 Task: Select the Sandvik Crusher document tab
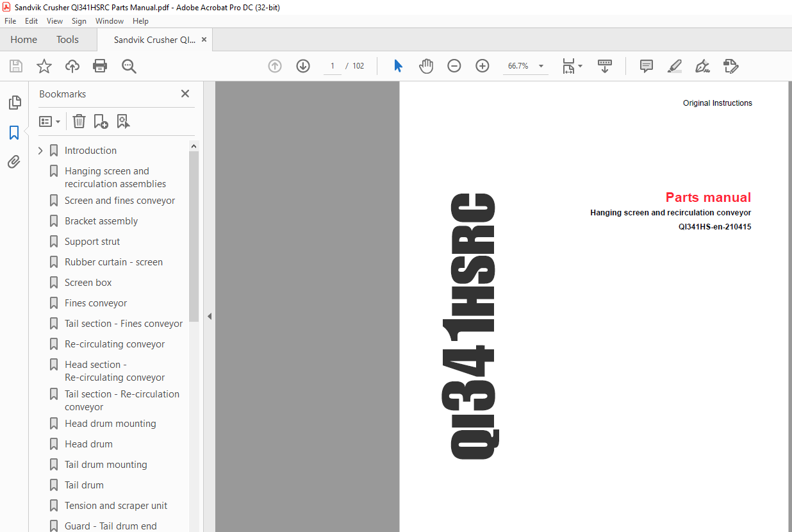(154, 40)
